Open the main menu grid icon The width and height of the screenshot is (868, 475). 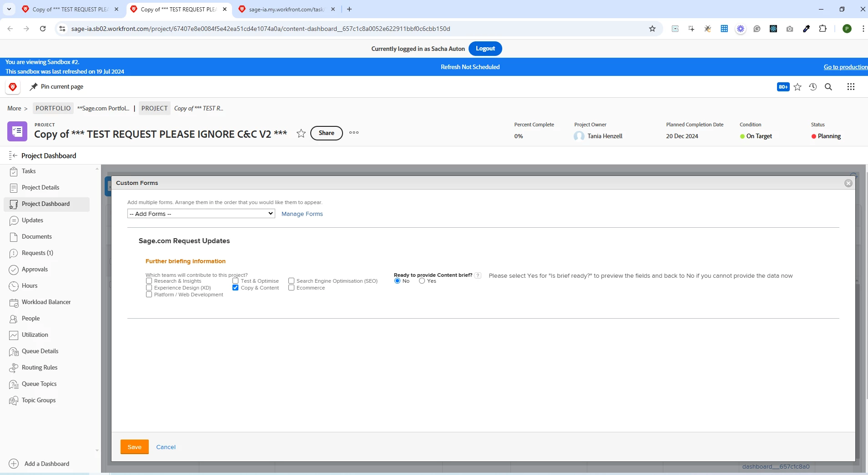[x=851, y=87]
